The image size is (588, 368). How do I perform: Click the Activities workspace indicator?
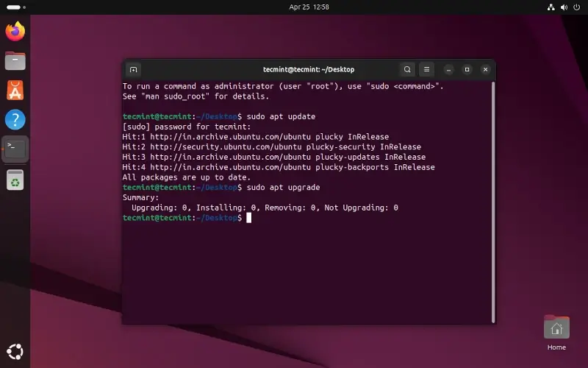[16, 7]
